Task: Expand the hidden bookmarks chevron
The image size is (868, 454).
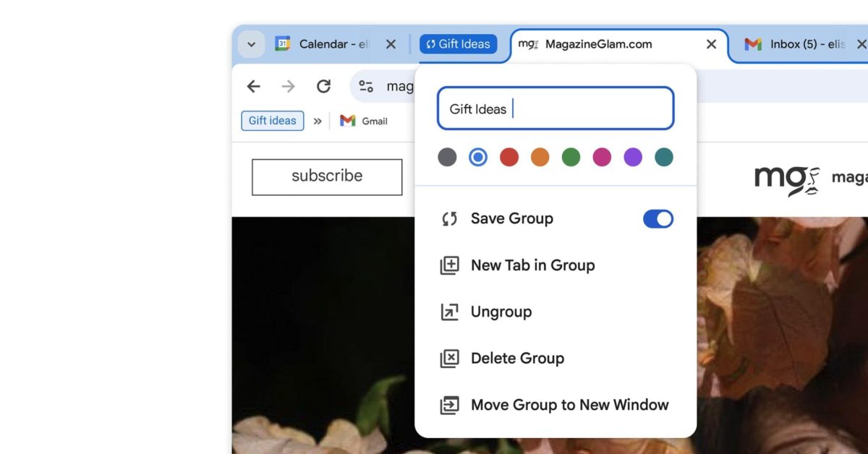Action: tap(317, 120)
